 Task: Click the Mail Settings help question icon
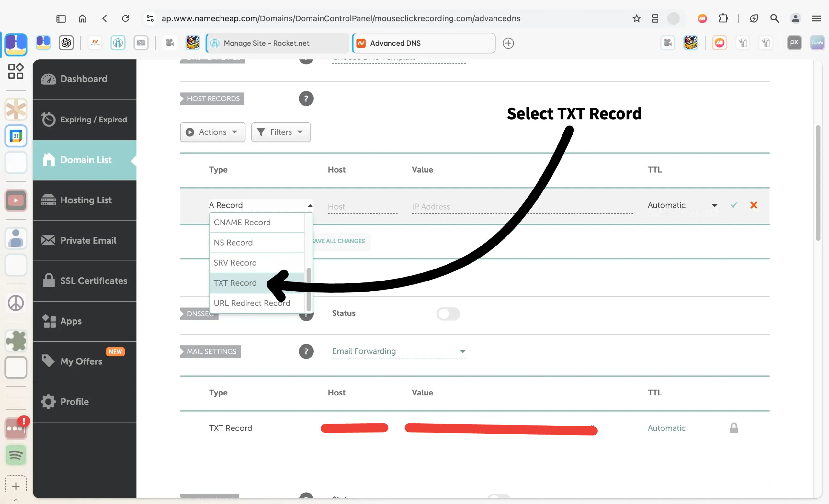click(306, 351)
